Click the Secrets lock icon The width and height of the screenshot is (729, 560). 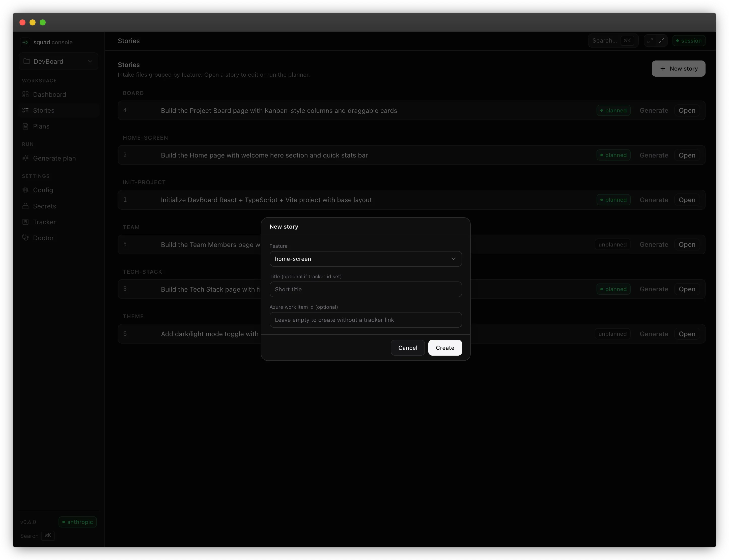(x=25, y=206)
